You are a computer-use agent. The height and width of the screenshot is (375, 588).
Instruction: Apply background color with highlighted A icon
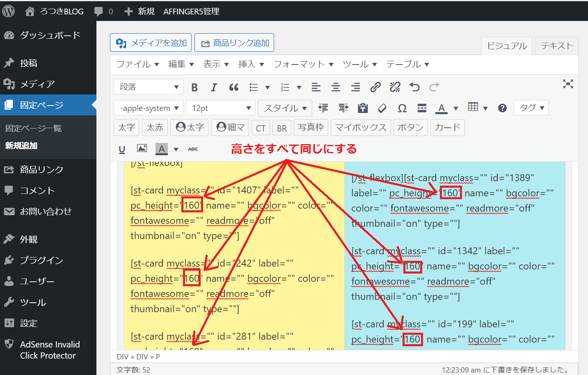pos(162,149)
